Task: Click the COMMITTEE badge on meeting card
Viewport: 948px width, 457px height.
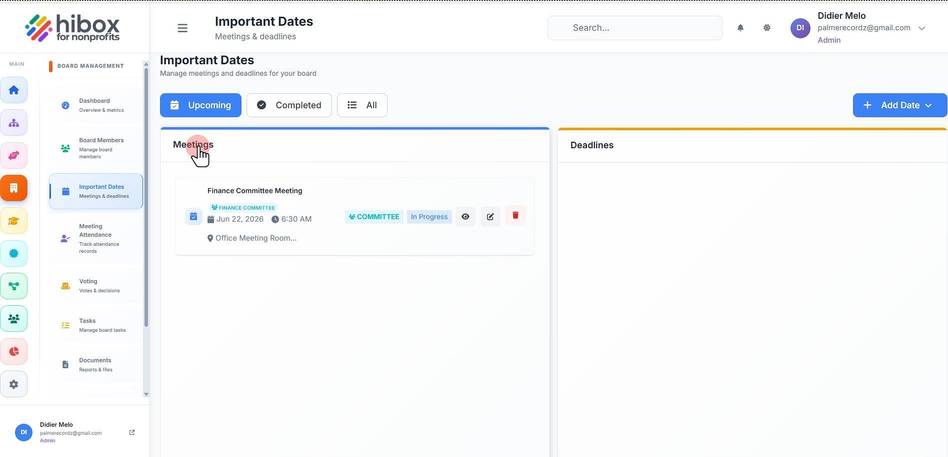Action: click(374, 216)
